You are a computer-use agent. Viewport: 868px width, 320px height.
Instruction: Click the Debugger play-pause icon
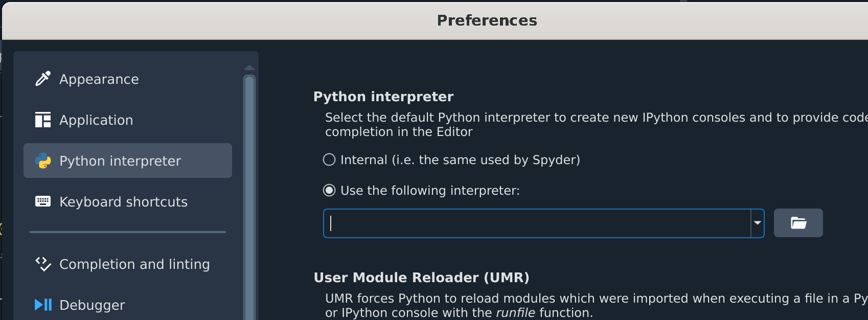click(x=43, y=305)
